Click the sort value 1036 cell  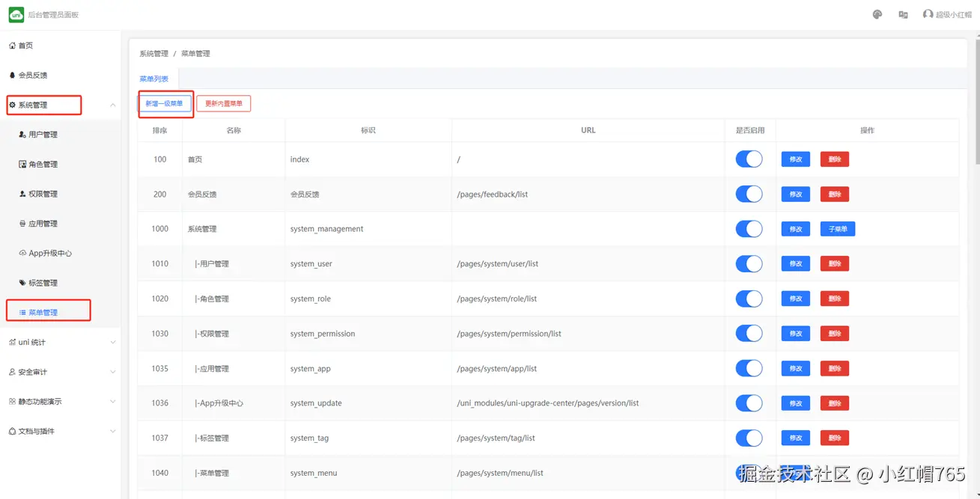point(160,403)
